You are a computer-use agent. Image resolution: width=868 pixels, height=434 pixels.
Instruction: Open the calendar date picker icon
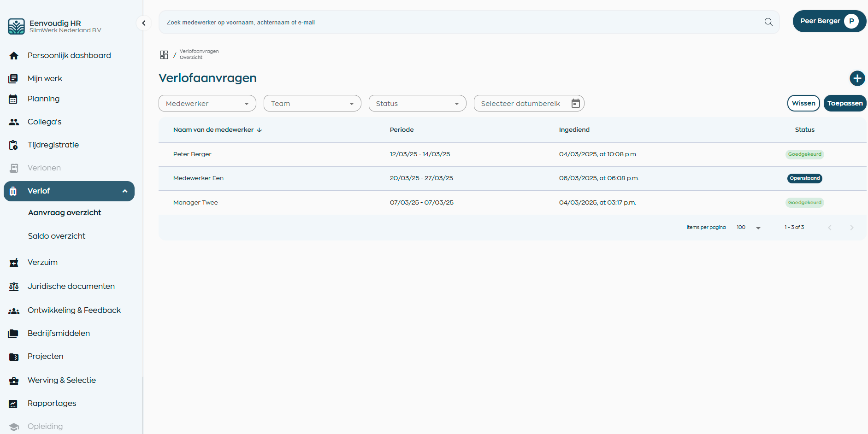pos(575,103)
